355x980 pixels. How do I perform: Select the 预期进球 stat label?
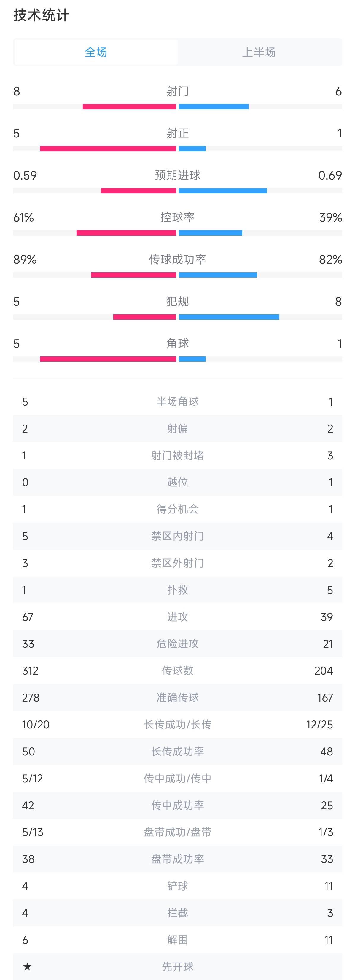pos(177,175)
